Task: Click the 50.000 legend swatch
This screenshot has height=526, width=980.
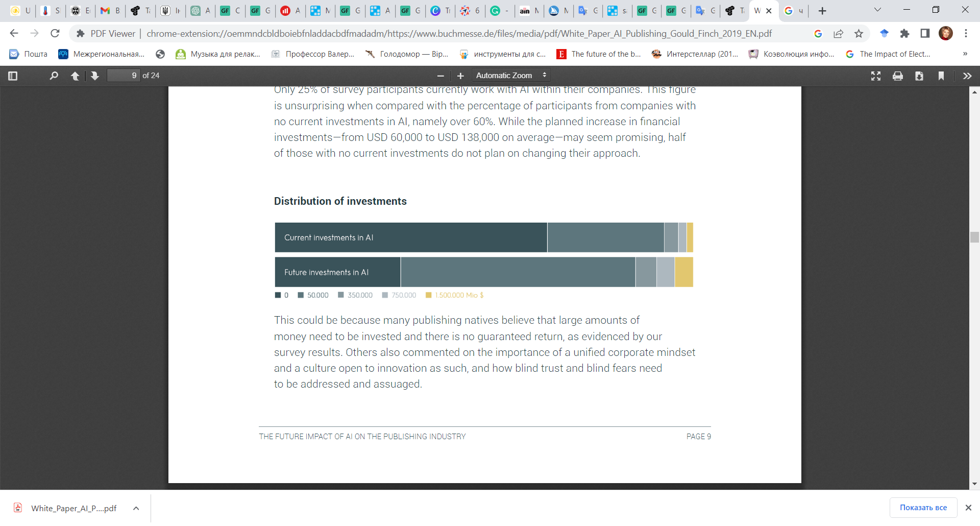Action: pos(301,295)
